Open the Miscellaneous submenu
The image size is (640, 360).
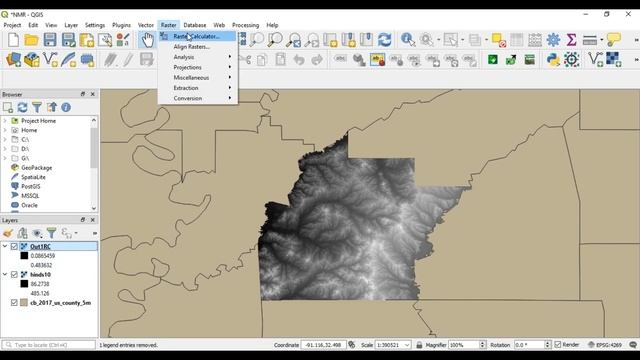pyautogui.click(x=198, y=78)
